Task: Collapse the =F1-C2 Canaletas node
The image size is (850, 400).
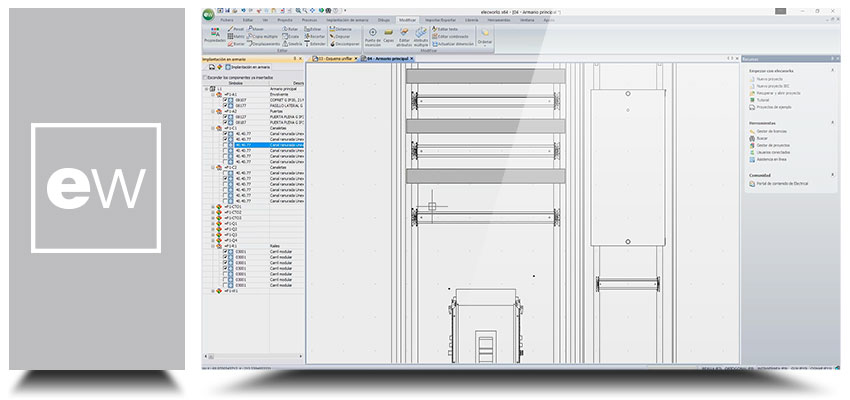Action: click(x=213, y=167)
